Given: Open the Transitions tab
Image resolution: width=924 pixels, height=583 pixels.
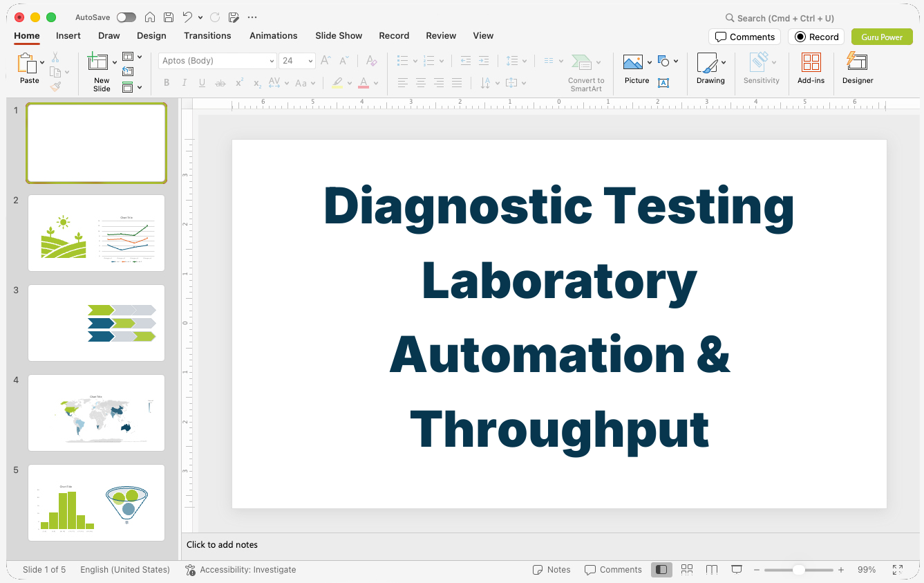Looking at the screenshot, I should 207,35.
